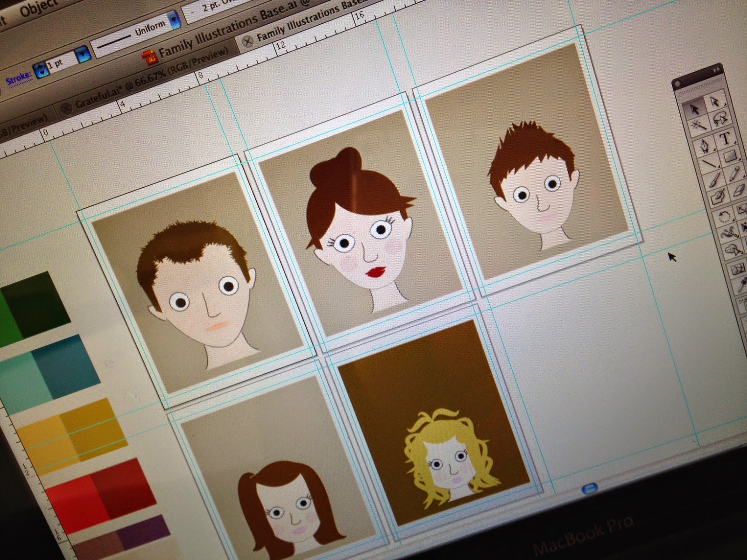Activate the Lasso tool

coord(719,119)
